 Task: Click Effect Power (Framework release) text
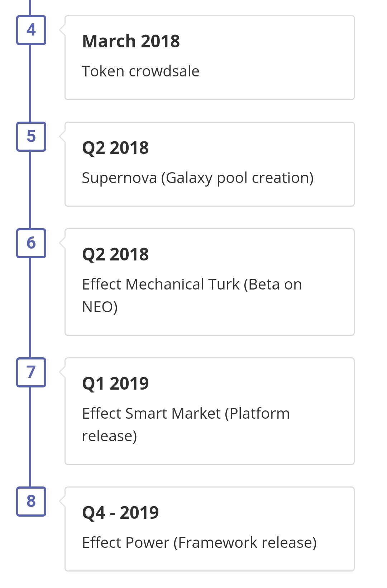(199, 543)
